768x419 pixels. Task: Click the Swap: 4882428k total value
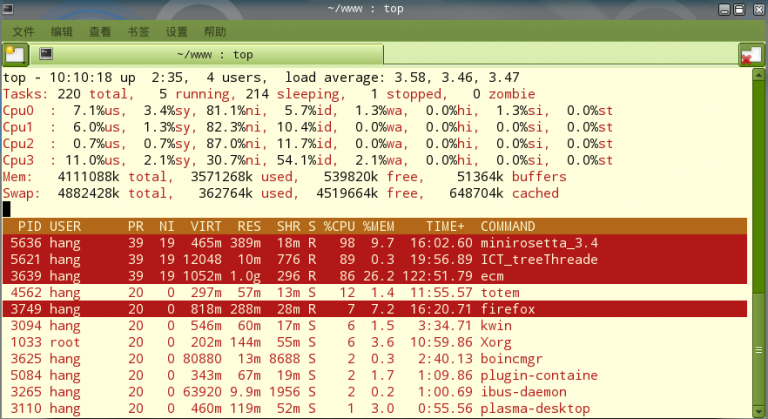88,194
